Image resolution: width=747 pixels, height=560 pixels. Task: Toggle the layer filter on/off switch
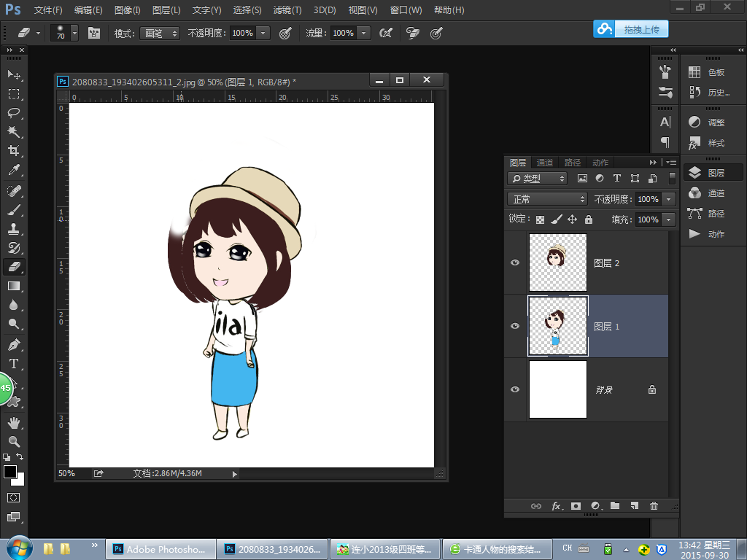pos(672,178)
